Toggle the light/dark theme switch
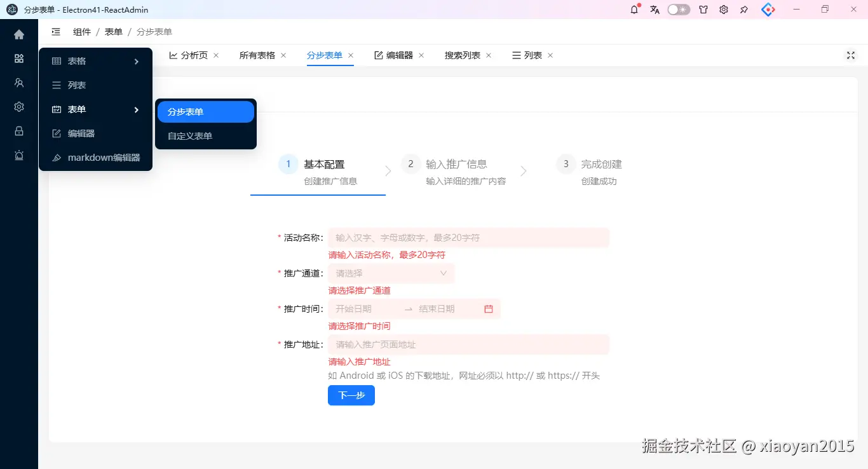 (x=679, y=10)
